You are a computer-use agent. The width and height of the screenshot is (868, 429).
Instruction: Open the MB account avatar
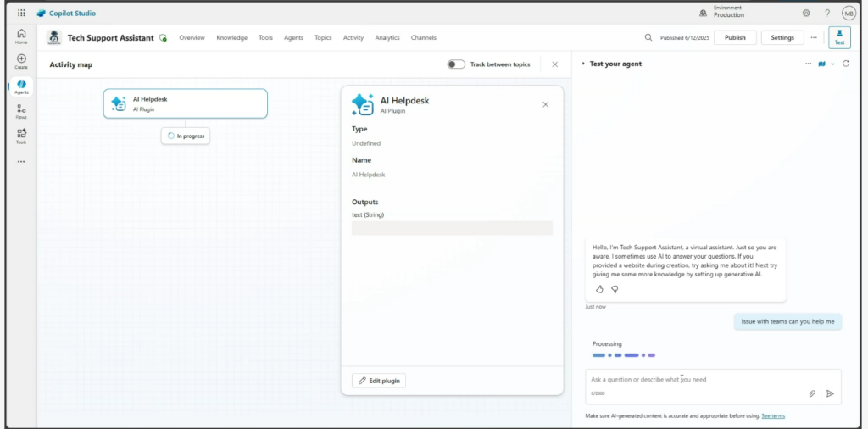(x=849, y=13)
